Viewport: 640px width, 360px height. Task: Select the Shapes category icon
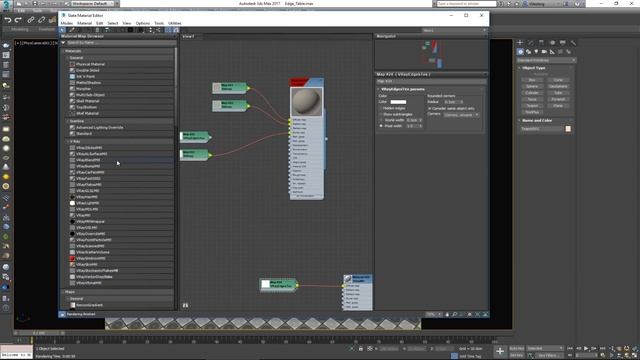point(529,52)
